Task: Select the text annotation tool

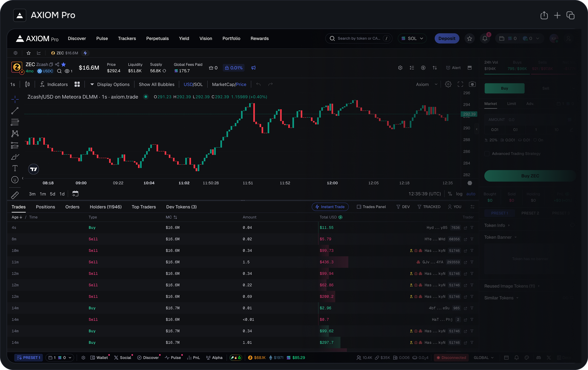Action: tap(15, 168)
